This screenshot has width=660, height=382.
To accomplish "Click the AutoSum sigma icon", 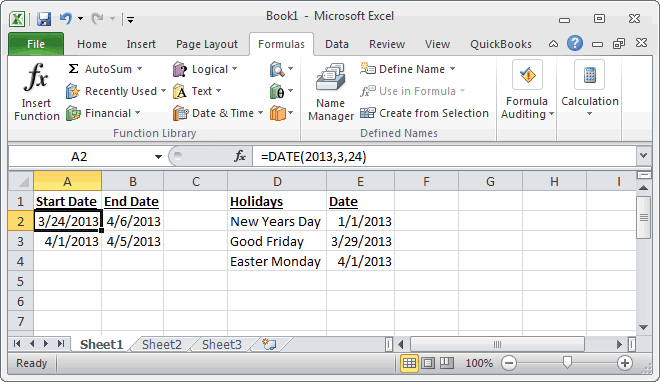I will (x=73, y=69).
